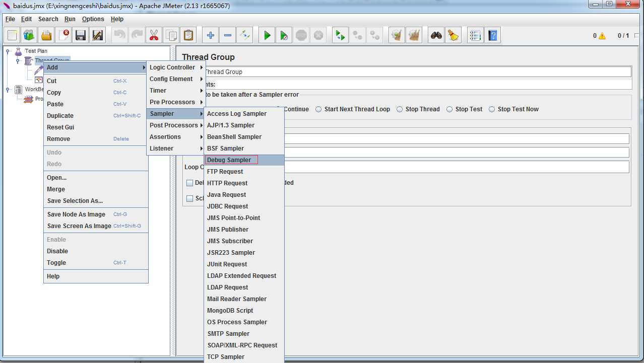The image size is (644, 363).
Task: Choose HTTP Request sampler
Action: (x=244, y=183)
